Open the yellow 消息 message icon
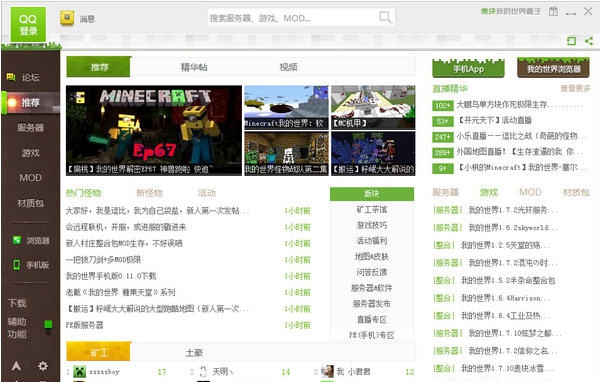This screenshot has width=600, height=382. (67, 18)
